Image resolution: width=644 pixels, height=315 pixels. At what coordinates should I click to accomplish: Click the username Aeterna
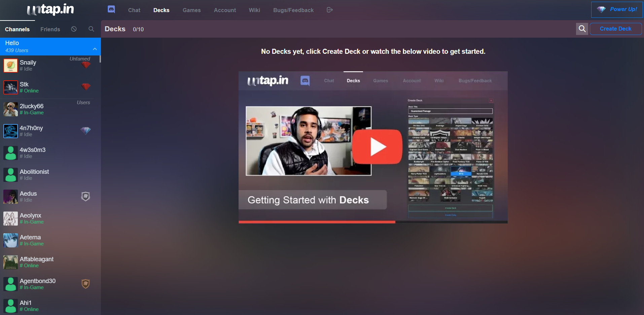tap(30, 237)
